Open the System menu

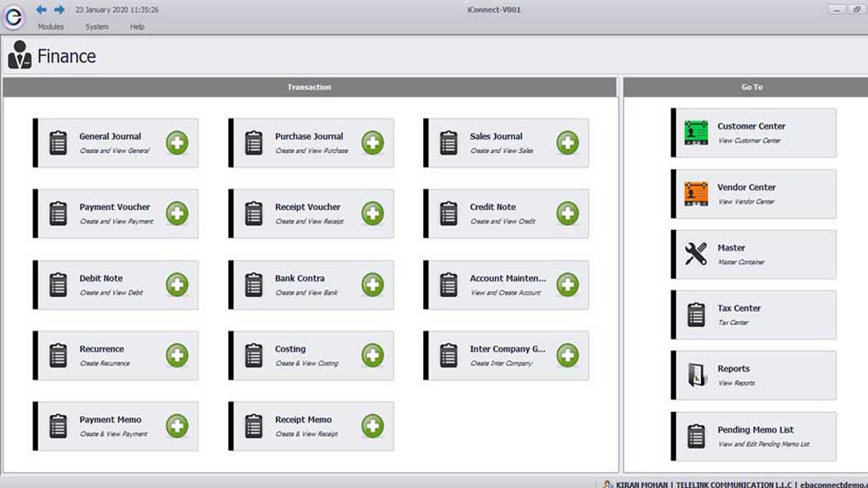[97, 26]
